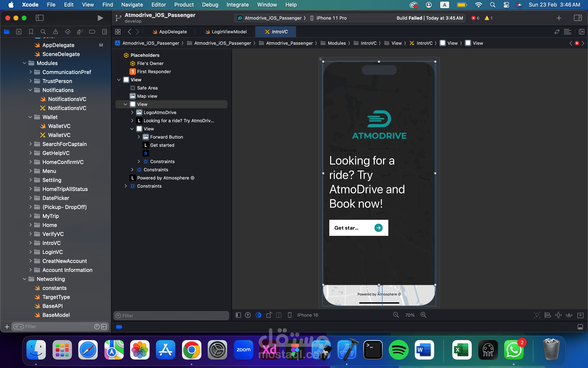588x368 pixels.
Task: Open the Test navigator diamond icon
Action: pyautogui.click(x=68, y=32)
